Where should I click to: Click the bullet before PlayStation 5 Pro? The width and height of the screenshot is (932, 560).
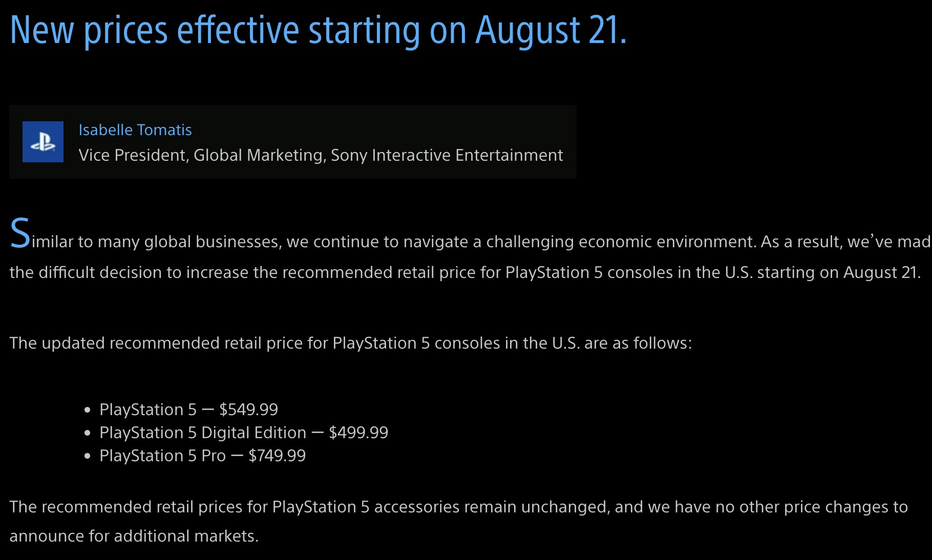(x=88, y=456)
